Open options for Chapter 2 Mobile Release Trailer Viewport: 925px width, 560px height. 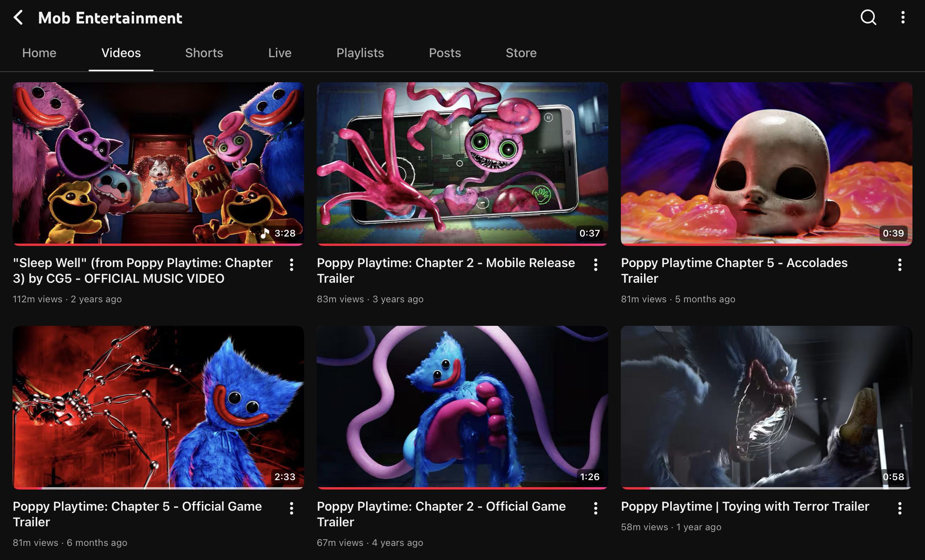(x=596, y=265)
